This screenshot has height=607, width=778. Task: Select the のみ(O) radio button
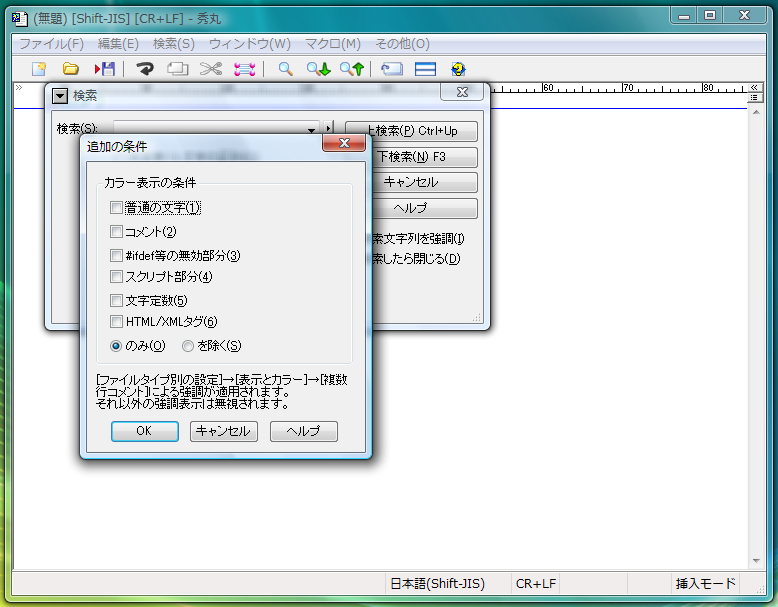[116, 346]
